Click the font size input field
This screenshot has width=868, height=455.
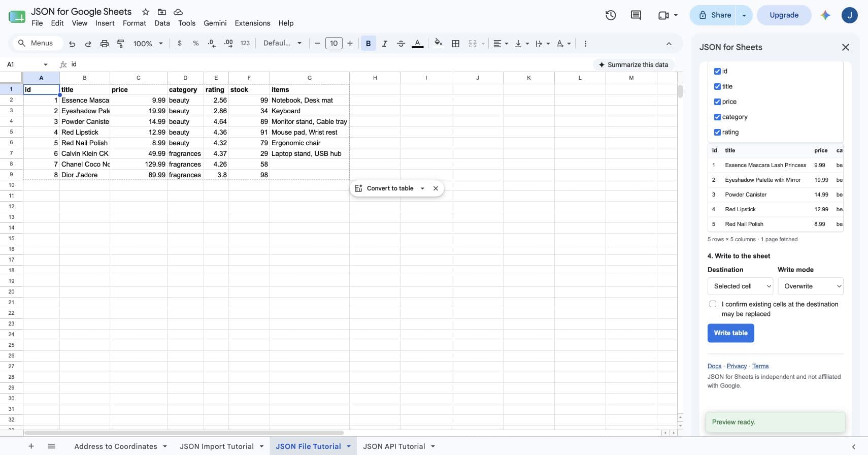click(x=333, y=44)
